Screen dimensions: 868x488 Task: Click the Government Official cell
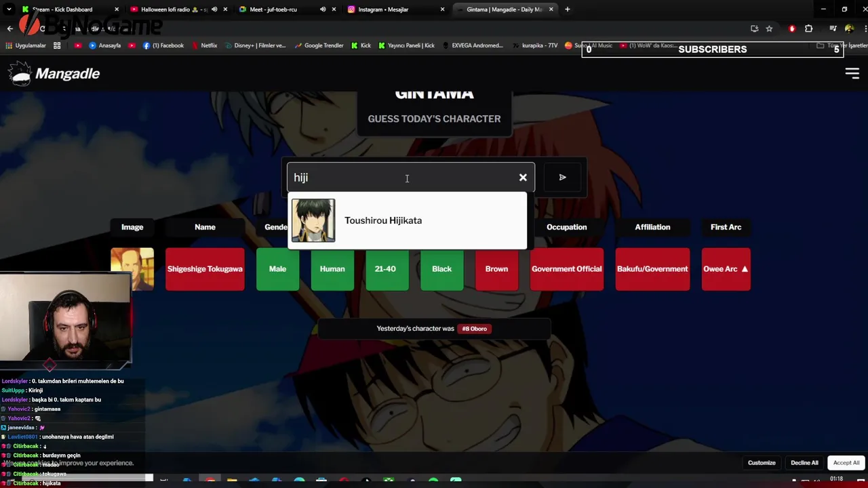click(x=567, y=269)
